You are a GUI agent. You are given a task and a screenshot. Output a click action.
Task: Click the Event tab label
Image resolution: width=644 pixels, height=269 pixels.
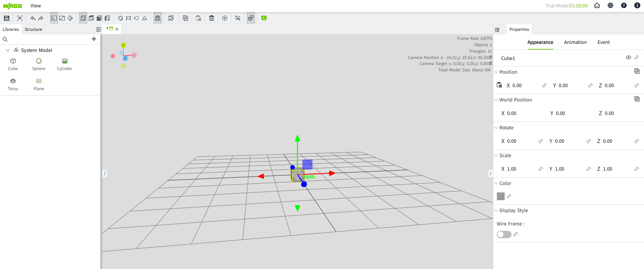coord(603,42)
